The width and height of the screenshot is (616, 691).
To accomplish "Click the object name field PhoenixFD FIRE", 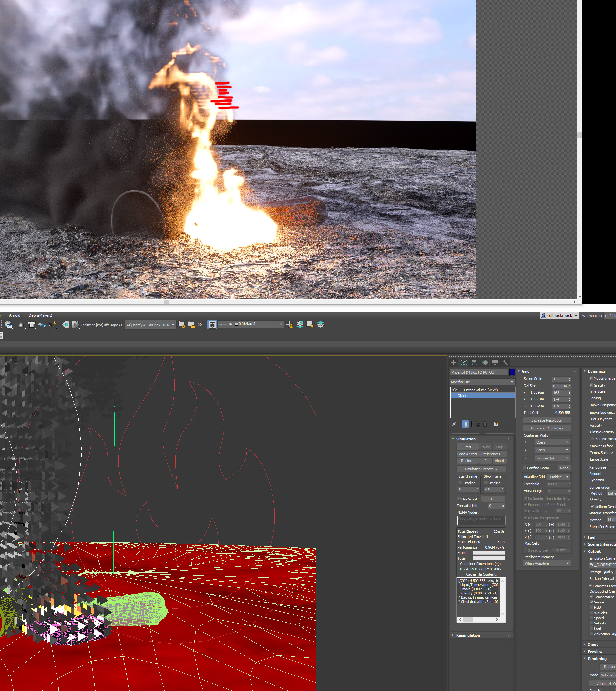I will 478,372.
